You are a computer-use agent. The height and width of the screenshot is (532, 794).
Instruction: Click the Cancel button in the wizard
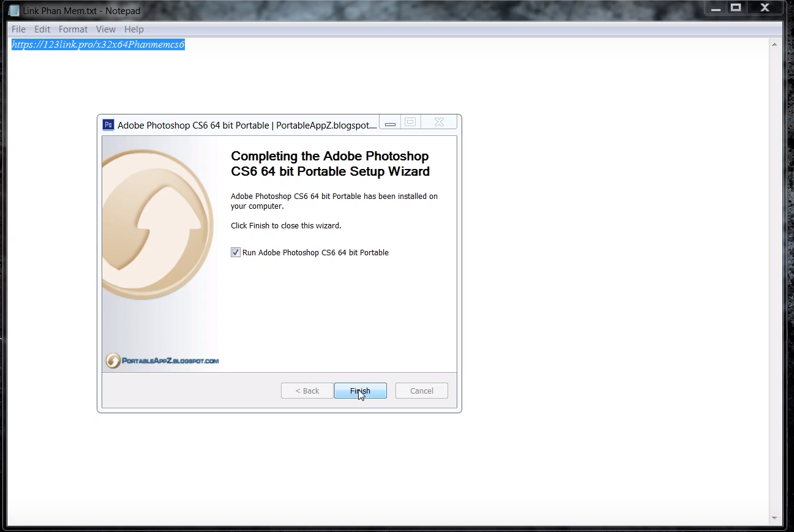coord(421,391)
